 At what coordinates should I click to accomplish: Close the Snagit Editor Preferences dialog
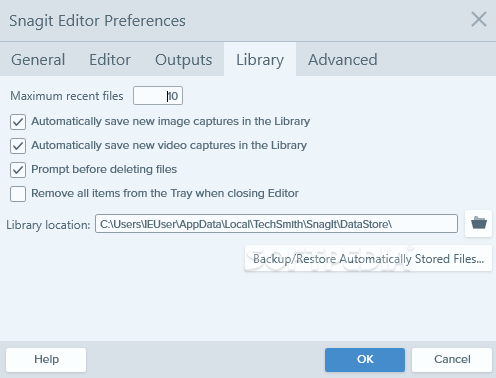(479, 19)
